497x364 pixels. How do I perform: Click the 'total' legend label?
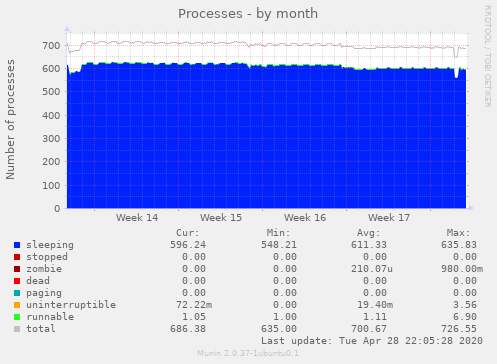[x=41, y=329]
